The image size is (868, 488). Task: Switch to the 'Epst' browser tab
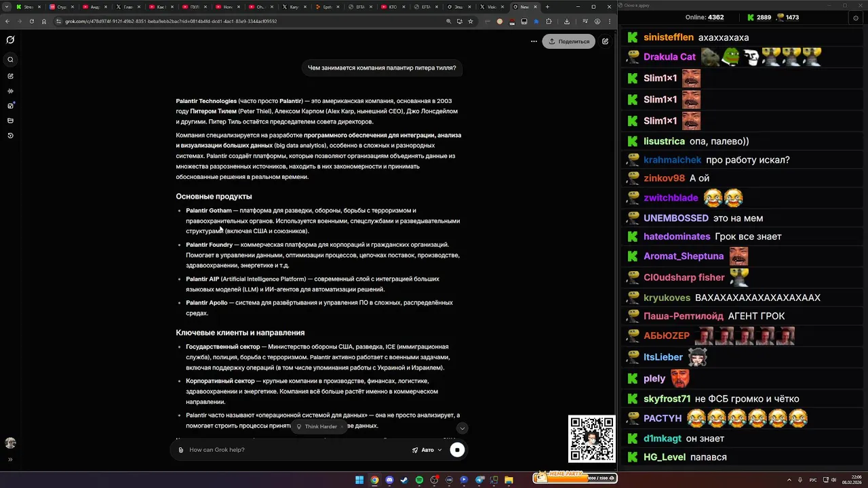click(x=327, y=7)
